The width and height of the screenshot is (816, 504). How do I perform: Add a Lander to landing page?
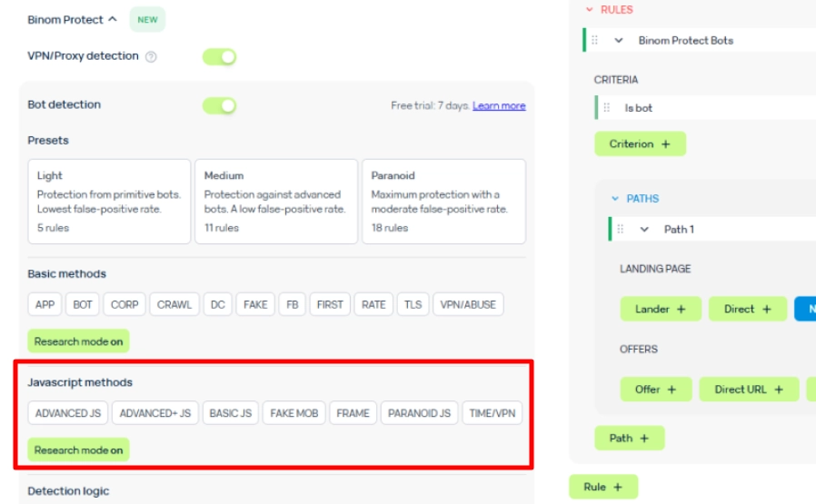[x=661, y=309]
